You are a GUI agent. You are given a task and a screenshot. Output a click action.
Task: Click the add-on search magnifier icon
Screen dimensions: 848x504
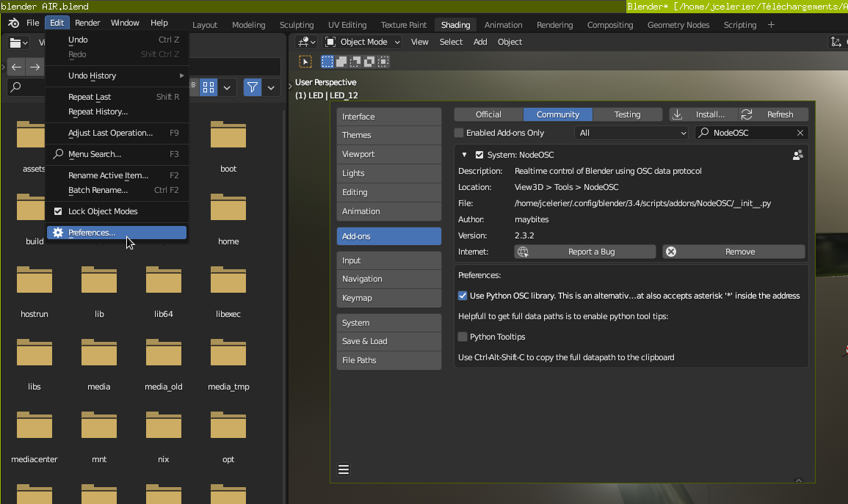pos(703,132)
